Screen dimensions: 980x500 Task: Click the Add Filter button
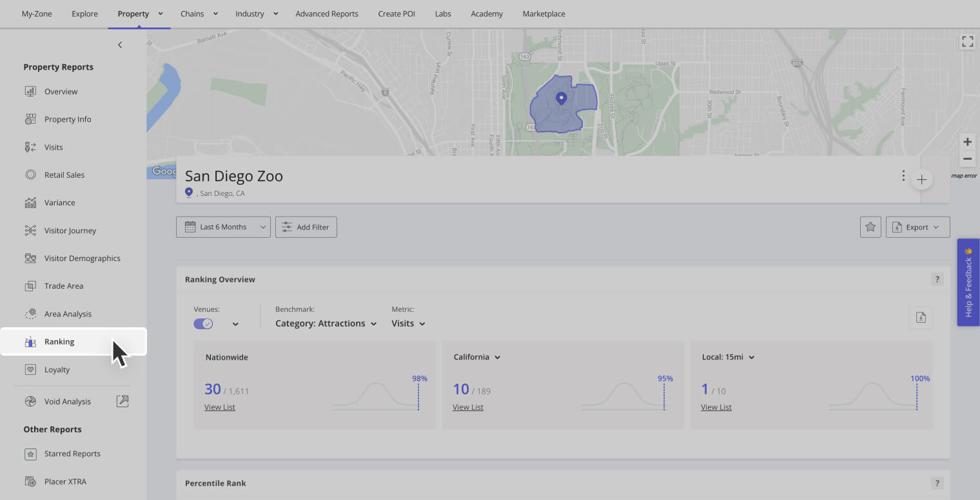306,227
